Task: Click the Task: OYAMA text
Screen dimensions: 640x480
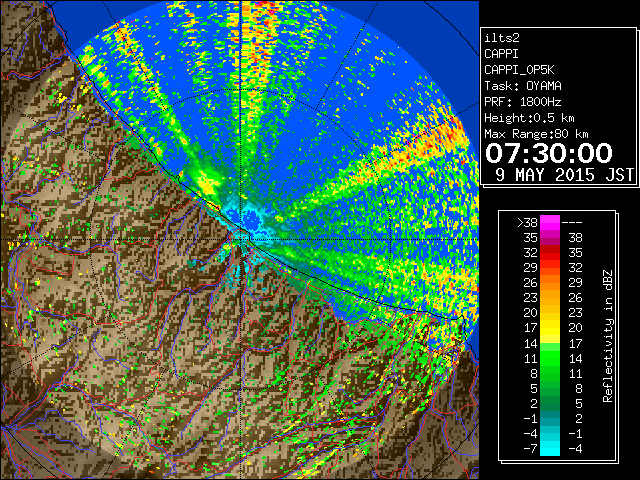Action: pyautogui.click(x=523, y=86)
